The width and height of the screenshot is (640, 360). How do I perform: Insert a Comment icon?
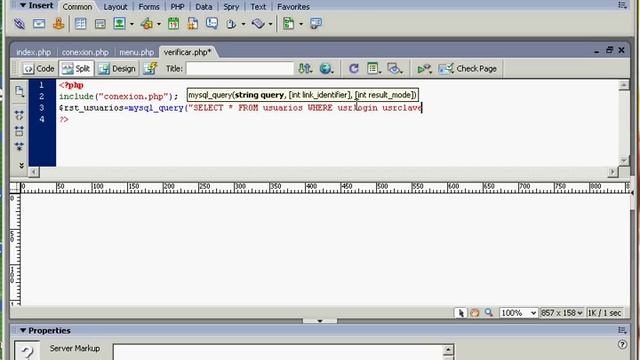point(212,24)
